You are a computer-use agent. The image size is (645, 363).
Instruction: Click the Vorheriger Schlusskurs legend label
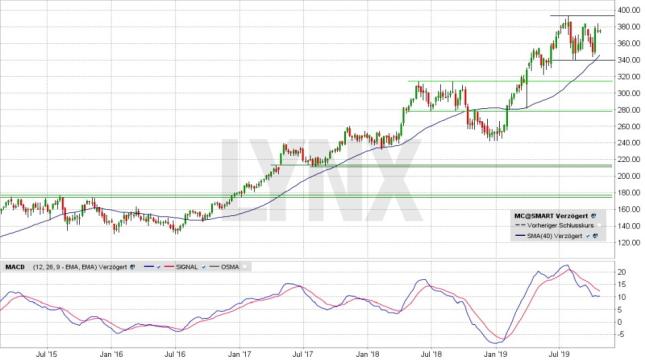(x=561, y=226)
